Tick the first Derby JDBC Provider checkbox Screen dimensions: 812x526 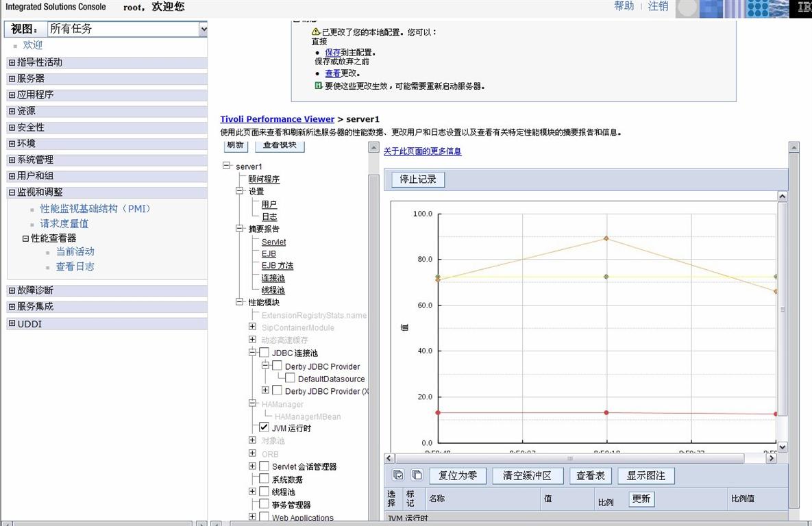point(277,366)
